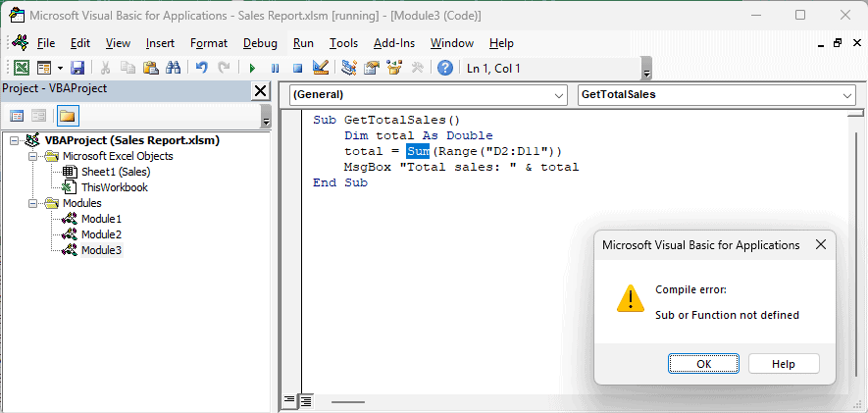Collapse the VBAProject (Sales Report.xlsm) node

pyautogui.click(x=14, y=140)
